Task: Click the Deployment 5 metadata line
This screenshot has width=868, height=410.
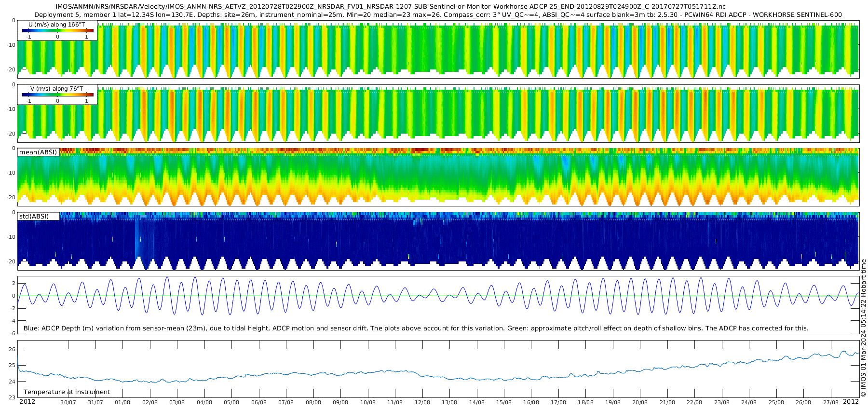Action: [x=438, y=14]
